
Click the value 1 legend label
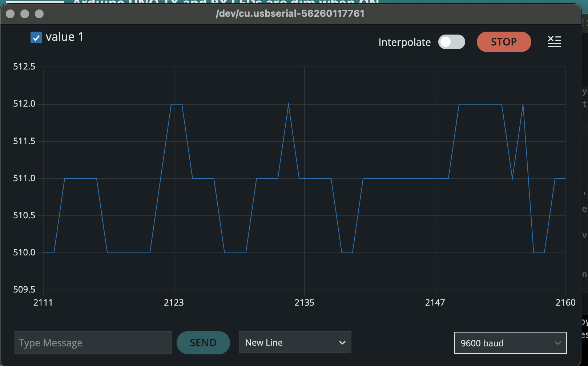click(65, 36)
